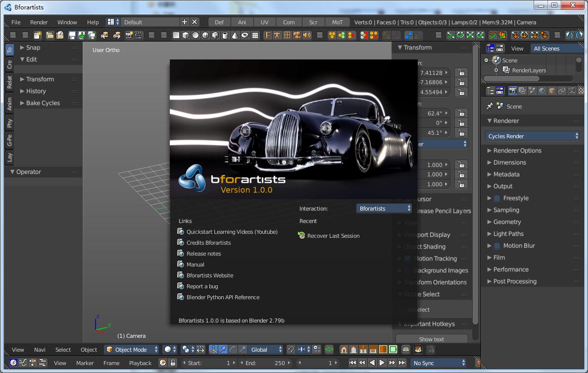Add a cylinder mesh primitive

[225, 35]
